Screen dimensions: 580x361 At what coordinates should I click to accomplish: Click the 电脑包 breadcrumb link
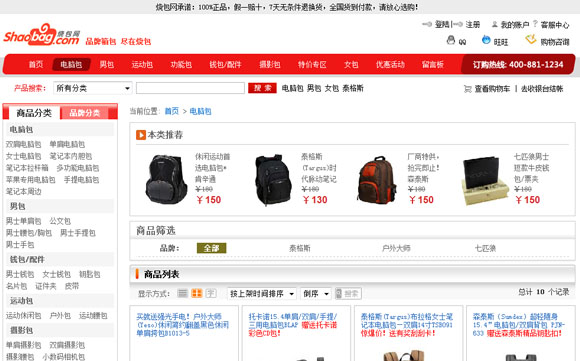[200, 111]
